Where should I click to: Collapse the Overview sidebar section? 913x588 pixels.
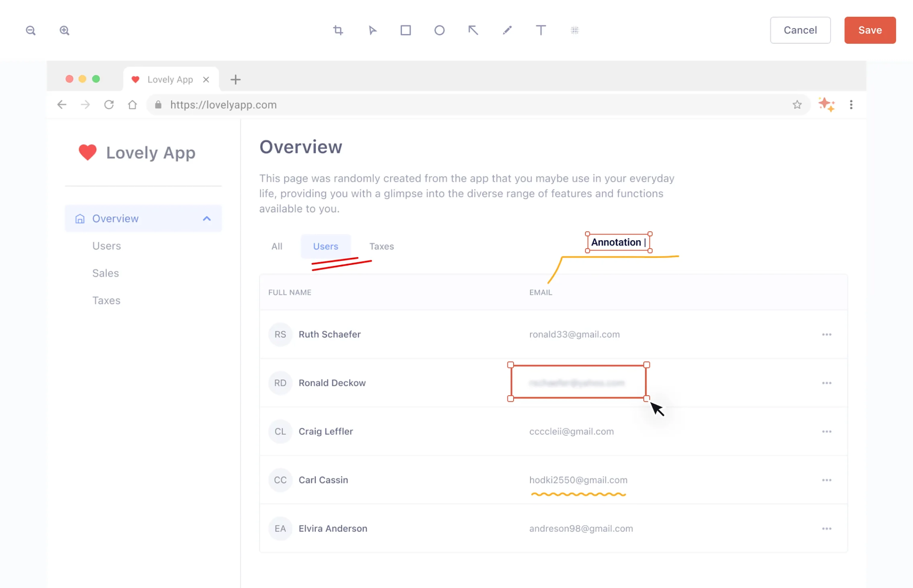coord(207,218)
